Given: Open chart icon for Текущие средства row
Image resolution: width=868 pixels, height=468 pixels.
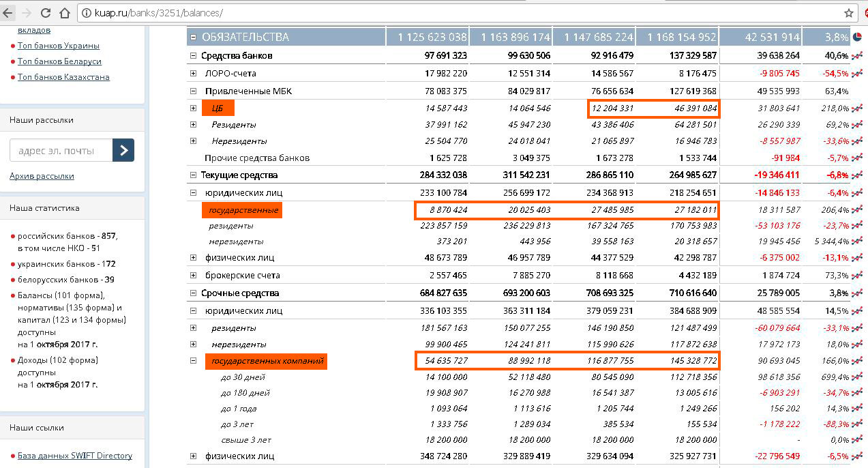Looking at the screenshot, I should coord(856,175).
